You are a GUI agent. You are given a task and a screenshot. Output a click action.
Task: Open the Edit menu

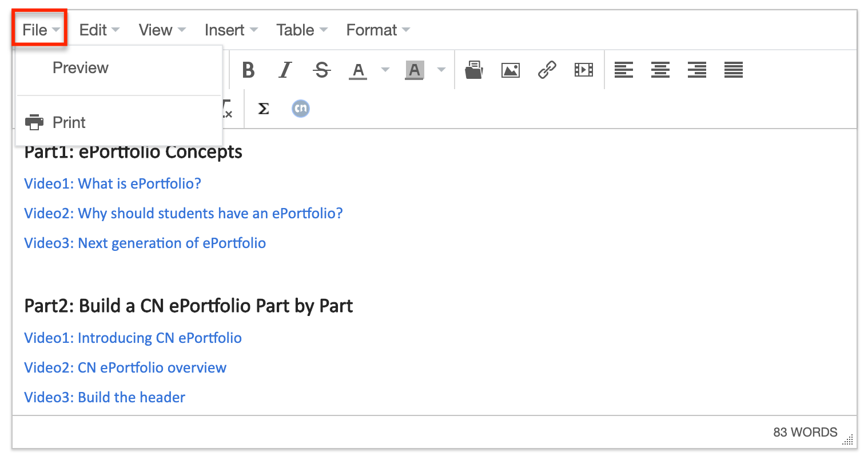[99, 30]
